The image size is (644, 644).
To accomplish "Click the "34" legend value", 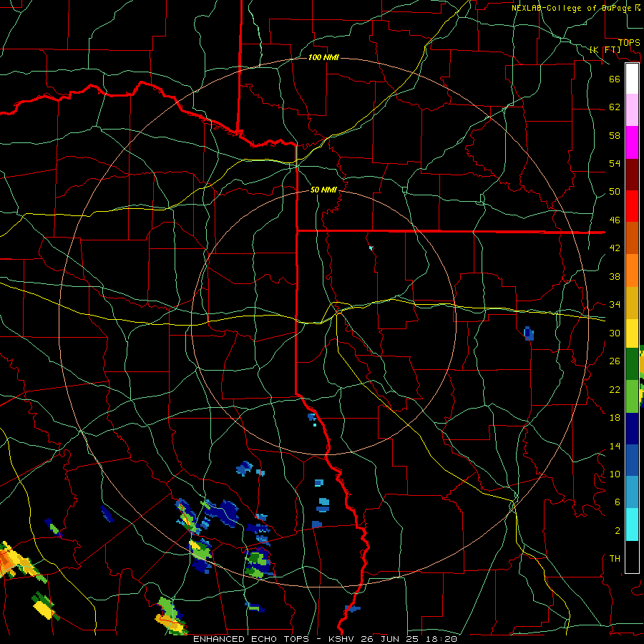I will click(x=615, y=304).
